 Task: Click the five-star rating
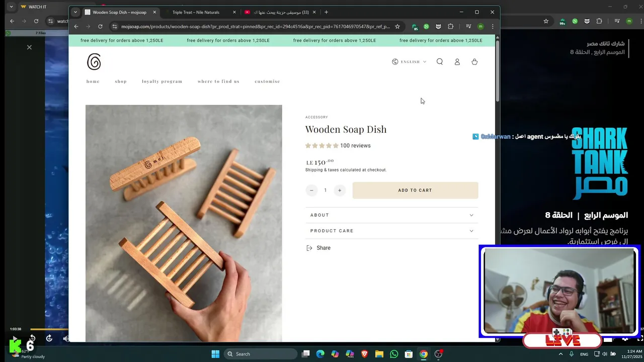pyautogui.click(x=321, y=146)
